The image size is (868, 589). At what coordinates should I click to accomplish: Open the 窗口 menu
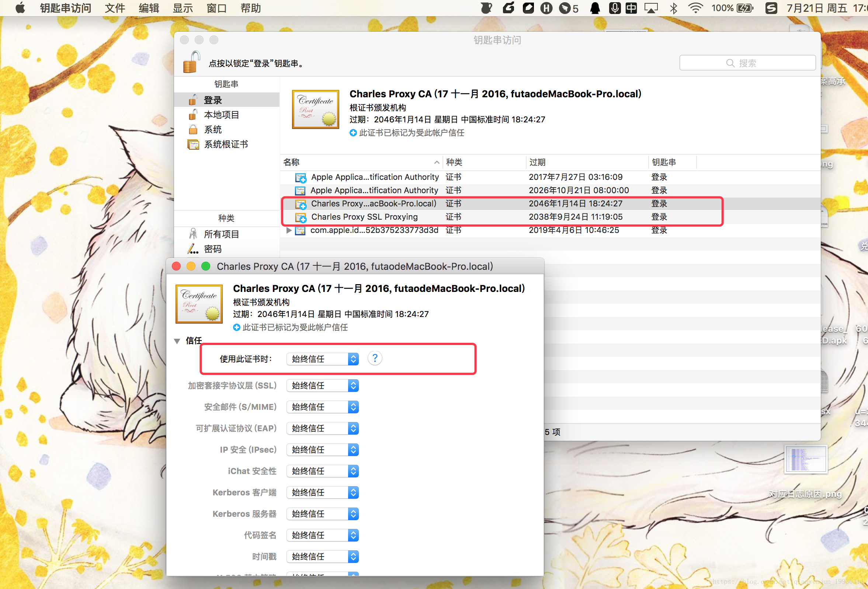point(216,8)
